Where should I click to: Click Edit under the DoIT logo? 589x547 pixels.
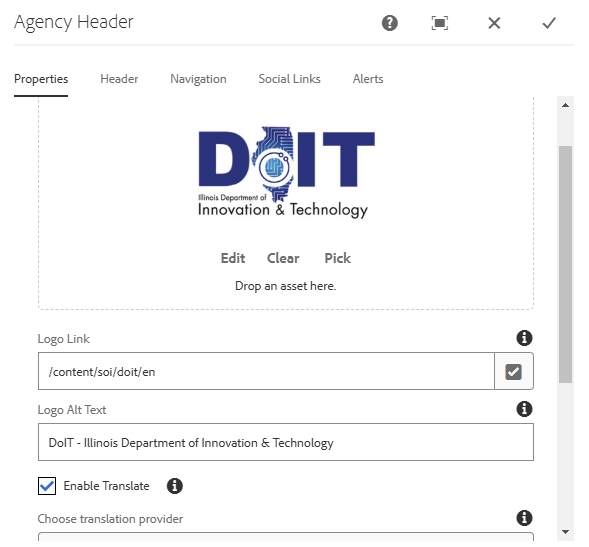233,258
